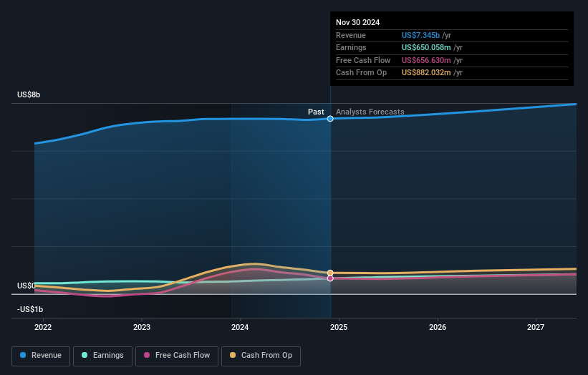The width and height of the screenshot is (588, 375).
Task: Click the 2026 x-axis label
Action: [438, 327]
